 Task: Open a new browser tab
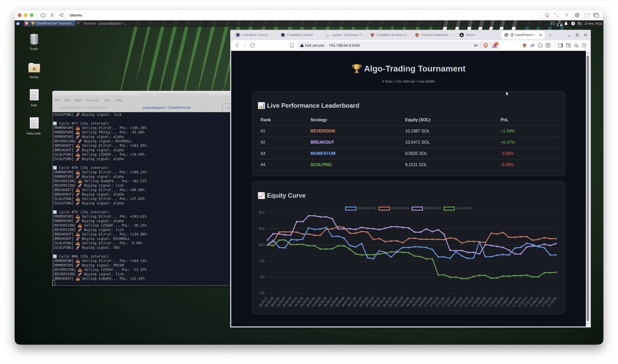(x=550, y=35)
